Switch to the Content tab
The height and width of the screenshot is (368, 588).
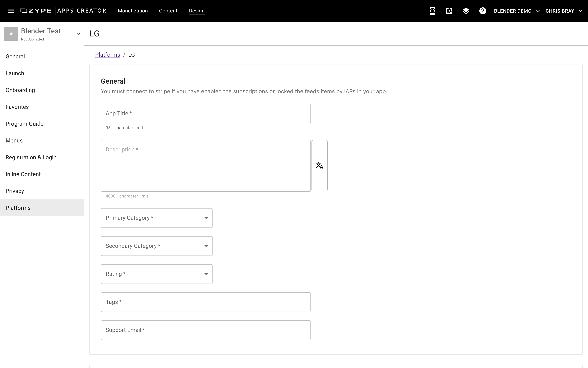pos(168,11)
